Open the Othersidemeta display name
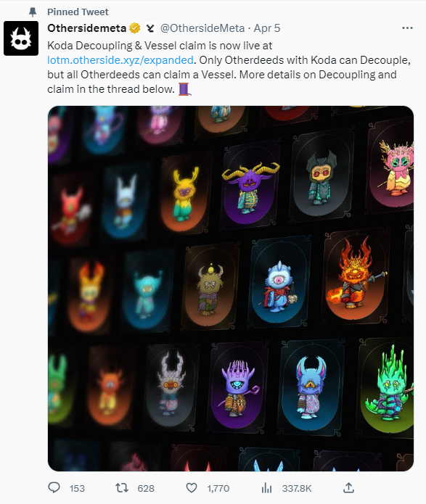The height and width of the screenshot is (504, 426). (x=86, y=28)
